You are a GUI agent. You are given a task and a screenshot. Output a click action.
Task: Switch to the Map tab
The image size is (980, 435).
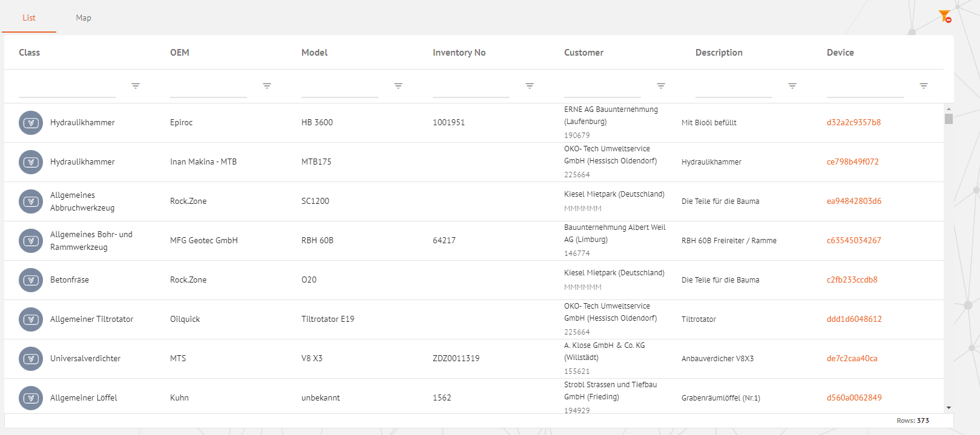(x=84, y=18)
